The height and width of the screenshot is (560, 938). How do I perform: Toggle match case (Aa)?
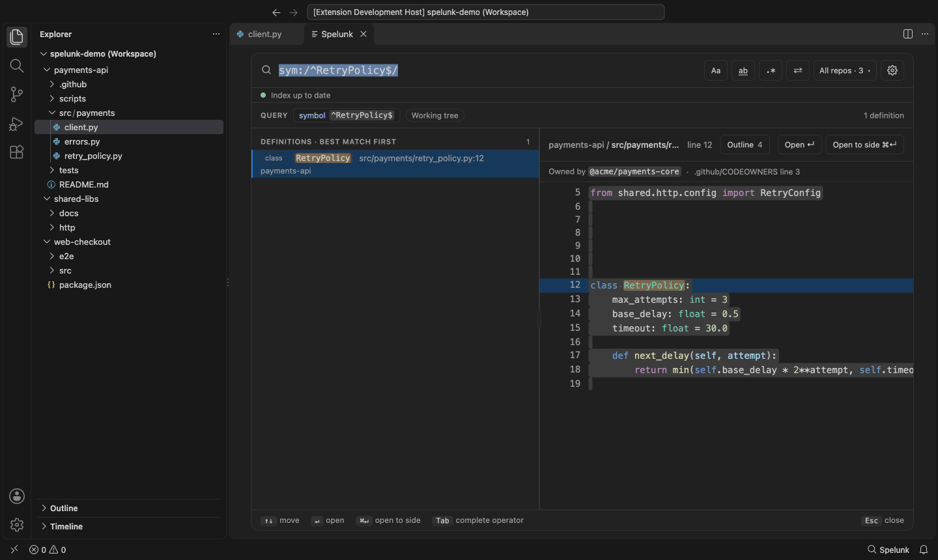click(x=716, y=70)
